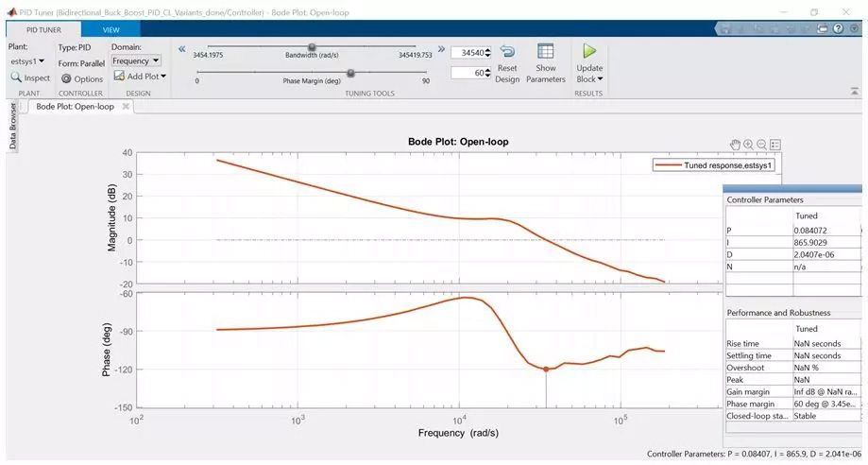The height and width of the screenshot is (465, 868).
Task: Click the Reset Design icon
Action: pos(507,54)
